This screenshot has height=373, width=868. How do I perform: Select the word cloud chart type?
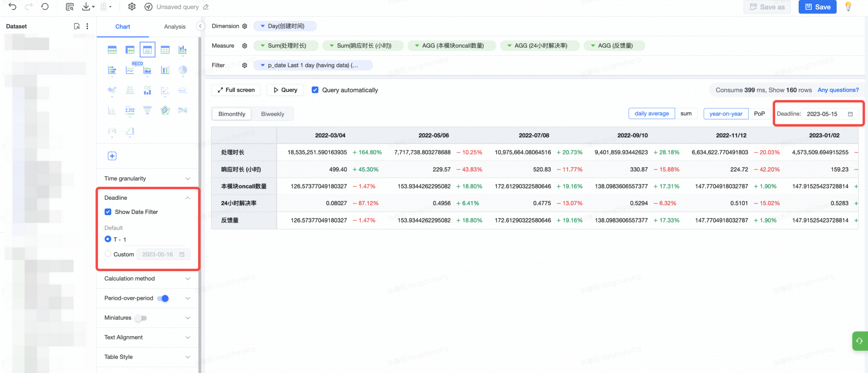click(x=183, y=90)
